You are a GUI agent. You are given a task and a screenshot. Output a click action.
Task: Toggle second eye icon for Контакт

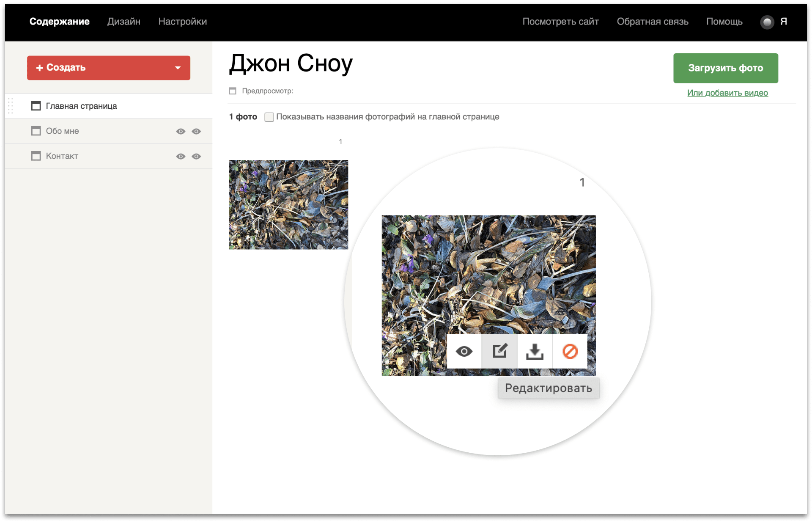(x=196, y=156)
